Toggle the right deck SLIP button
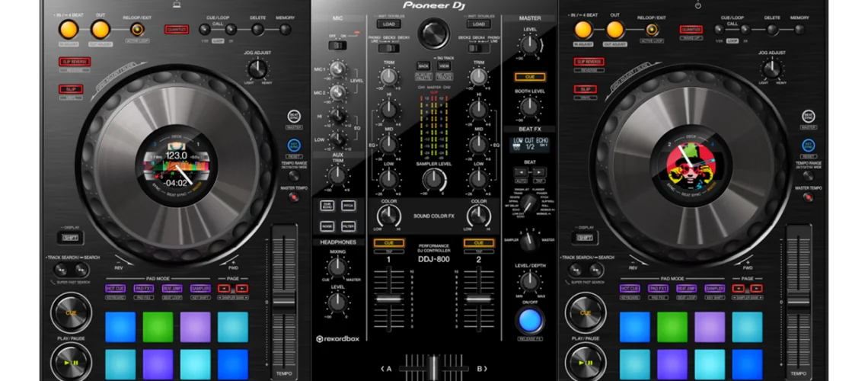Screen dimensions: 868x381 (x=585, y=89)
